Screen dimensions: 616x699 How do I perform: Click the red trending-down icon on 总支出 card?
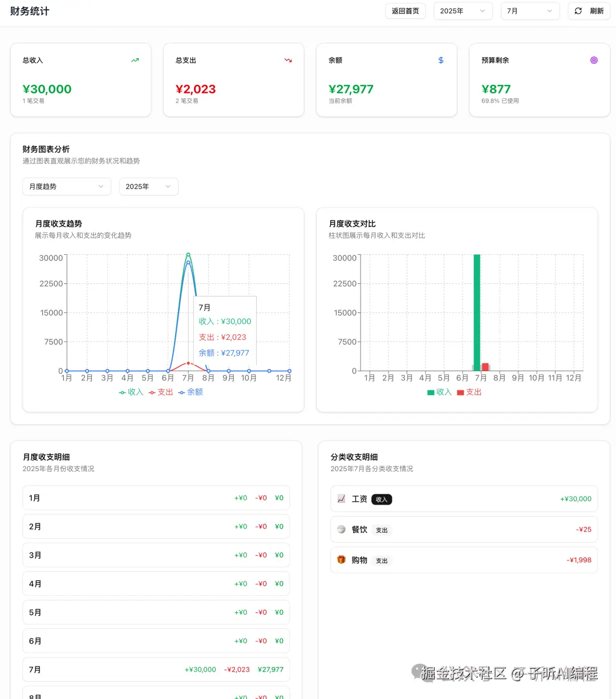point(288,60)
